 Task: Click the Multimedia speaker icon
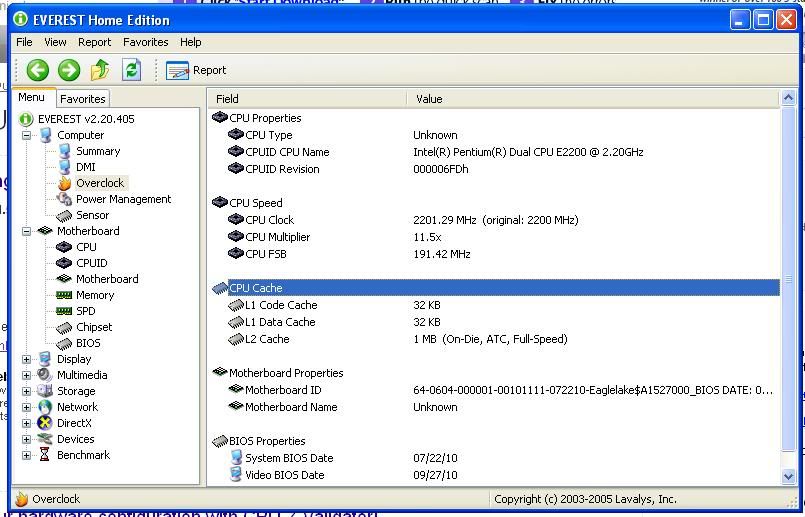coord(45,375)
